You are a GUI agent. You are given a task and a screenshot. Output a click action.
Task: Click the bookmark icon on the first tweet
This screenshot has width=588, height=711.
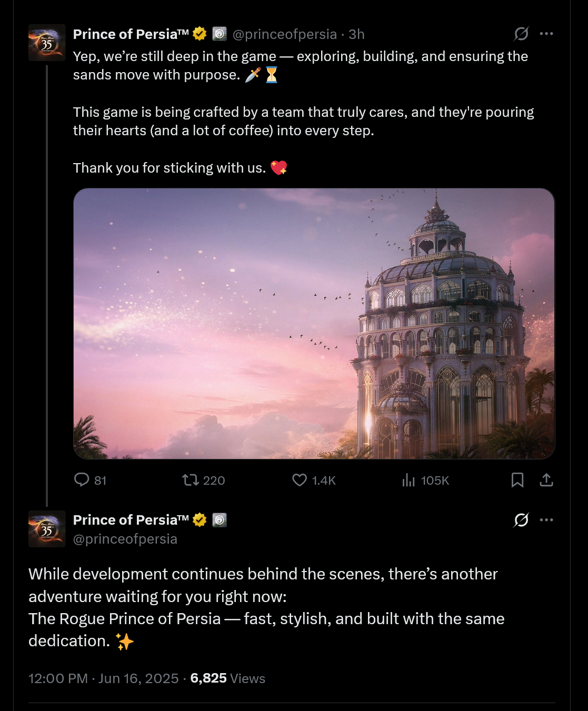pos(518,480)
